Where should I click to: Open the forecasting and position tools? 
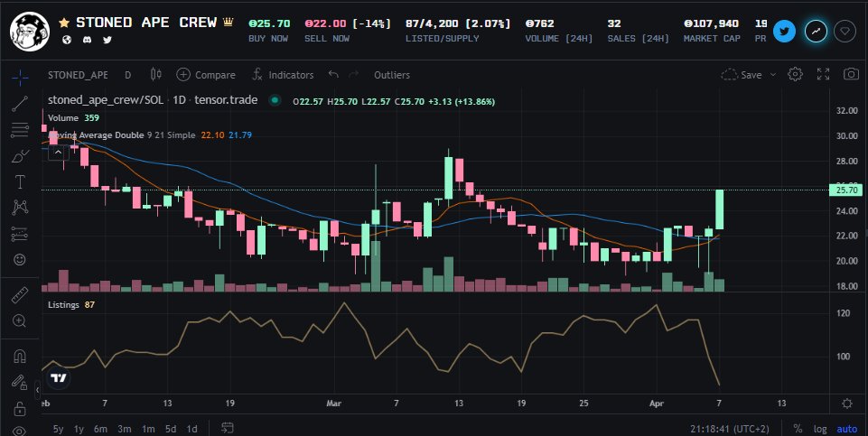pos(20,234)
